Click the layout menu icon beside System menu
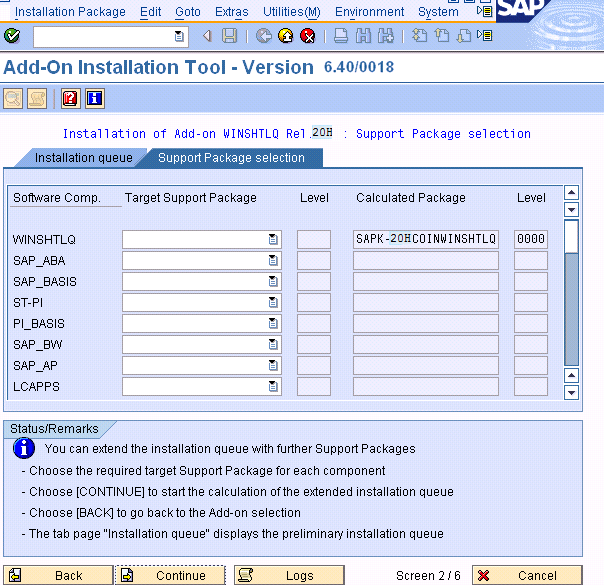 click(485, 12)
